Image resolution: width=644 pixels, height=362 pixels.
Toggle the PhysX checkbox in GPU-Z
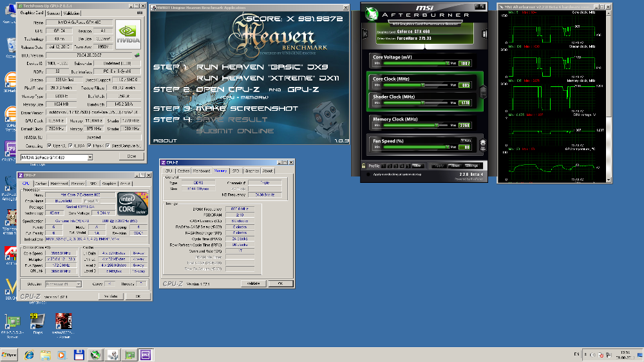coord(89,146)
